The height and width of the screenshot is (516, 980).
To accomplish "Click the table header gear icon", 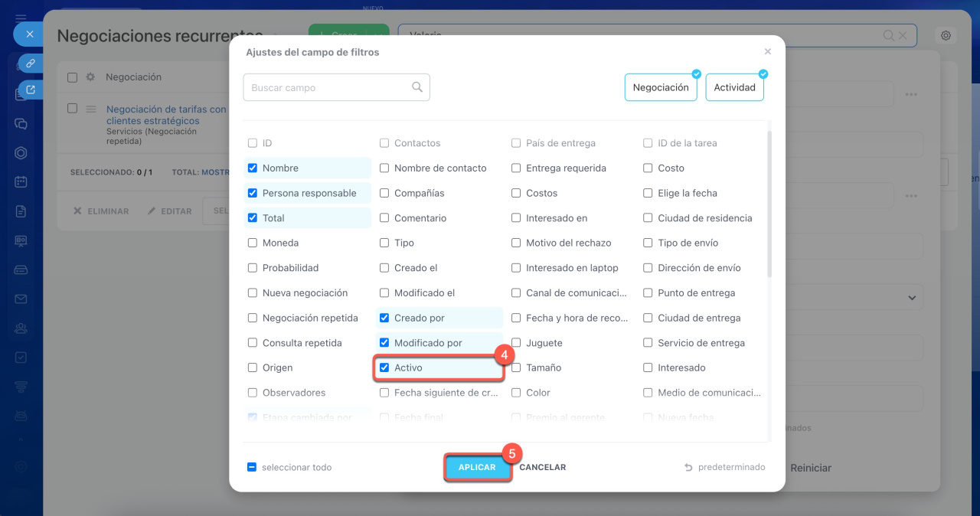I will coord(90,77).
